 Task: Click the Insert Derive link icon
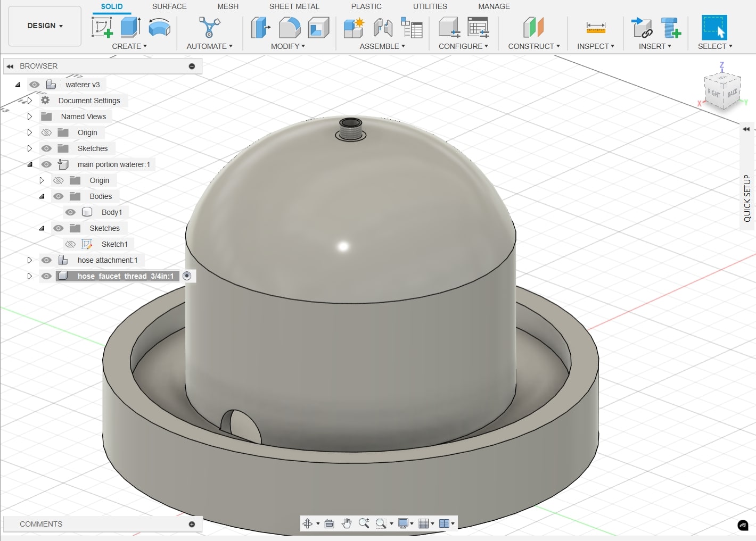642,27
